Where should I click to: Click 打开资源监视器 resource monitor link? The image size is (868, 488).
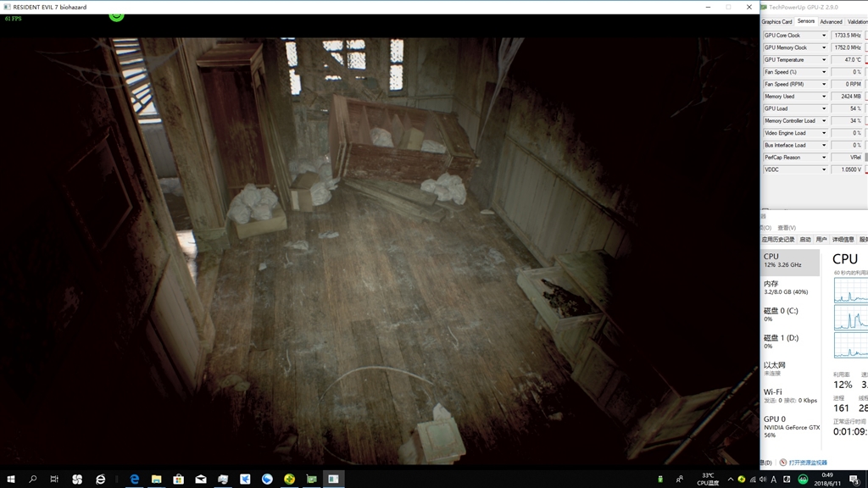(808, 463)
